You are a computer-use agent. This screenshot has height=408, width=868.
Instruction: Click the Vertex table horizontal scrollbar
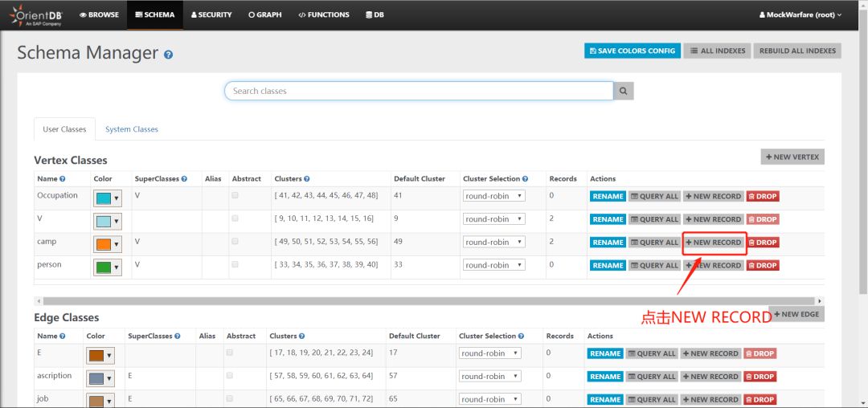[429, 301]
